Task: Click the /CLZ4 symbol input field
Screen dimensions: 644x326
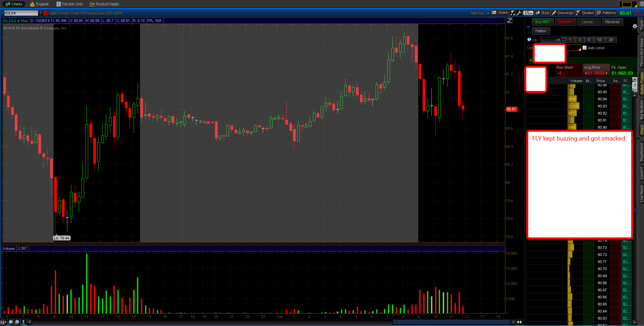Action: tap(21, 13)
